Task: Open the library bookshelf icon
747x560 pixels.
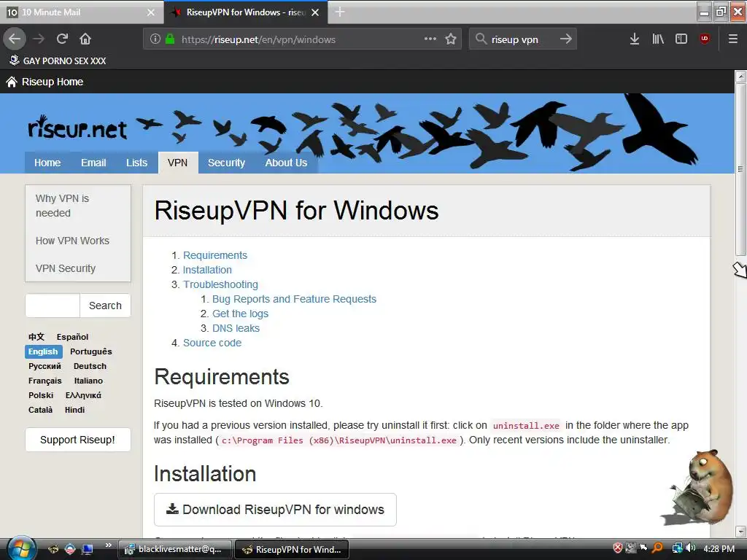Action: (x=658, y=39)
